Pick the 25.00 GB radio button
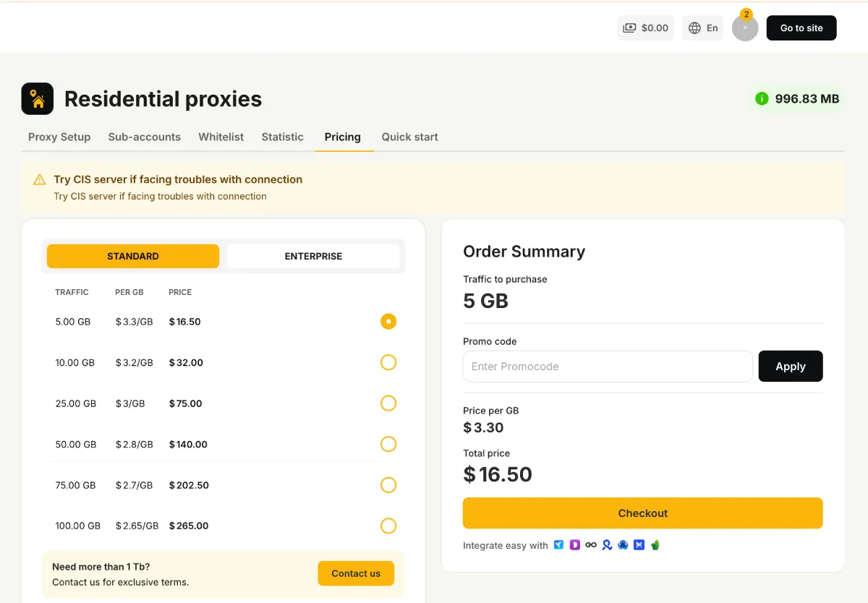 pyautogui.click(x=388, y=403)
